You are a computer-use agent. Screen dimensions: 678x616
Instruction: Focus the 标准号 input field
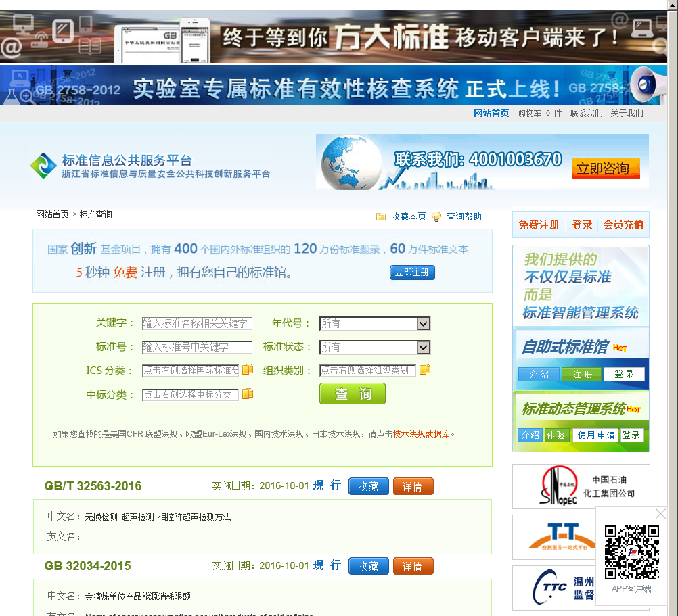pos(197,347)
